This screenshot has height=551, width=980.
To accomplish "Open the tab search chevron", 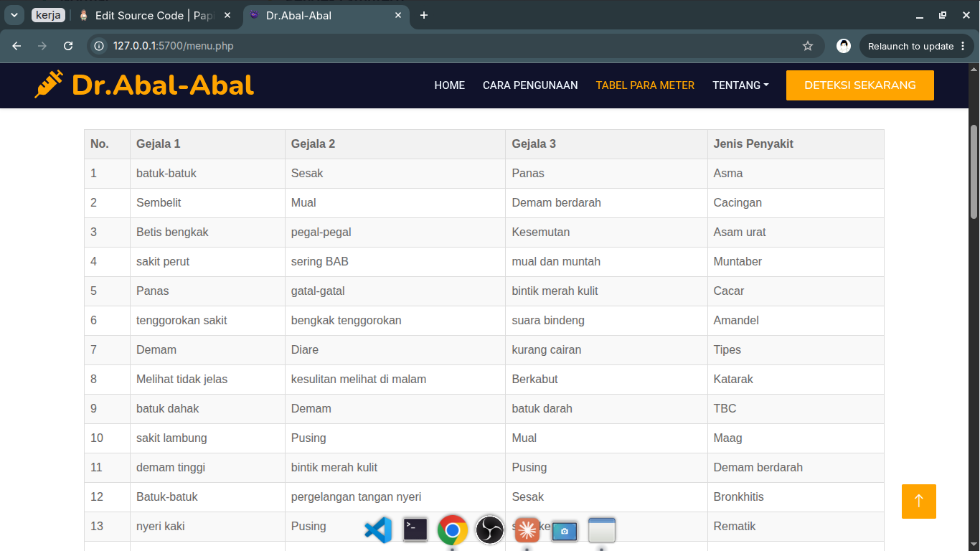I will [14, 15].
